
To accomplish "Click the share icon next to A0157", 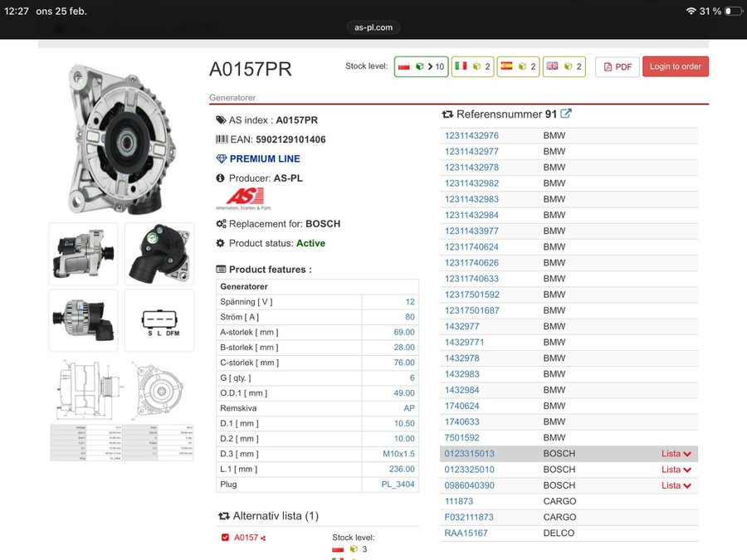I will pyautogui.click(x=263, y=538).
